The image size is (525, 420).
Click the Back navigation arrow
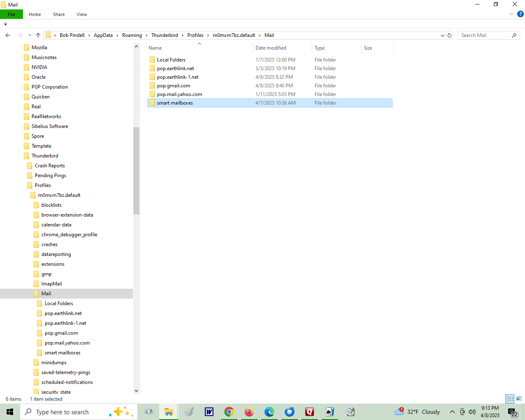point(8,35)
